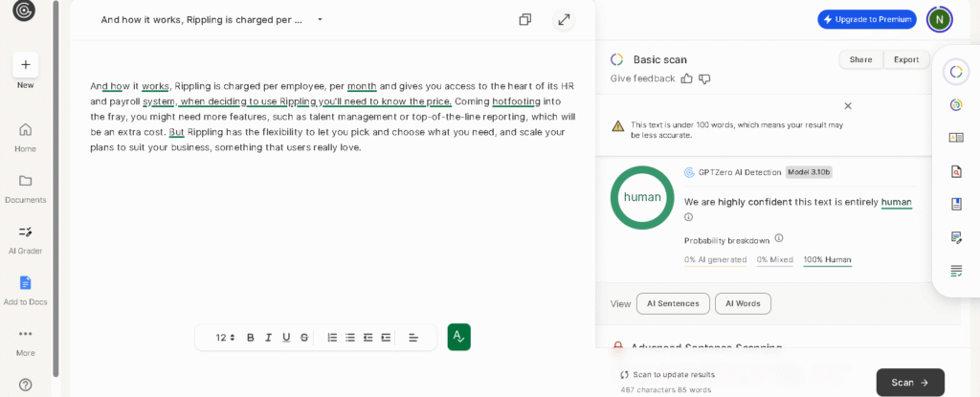980x397 pixels.
Task: Toggle underline formatting
Action: (x=286, y=338)
